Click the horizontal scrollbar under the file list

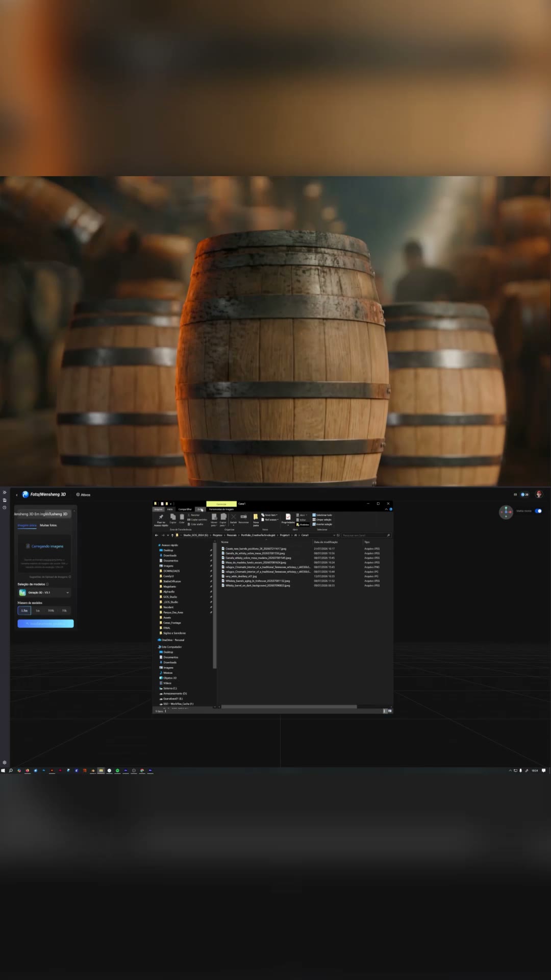click(289, 706)
